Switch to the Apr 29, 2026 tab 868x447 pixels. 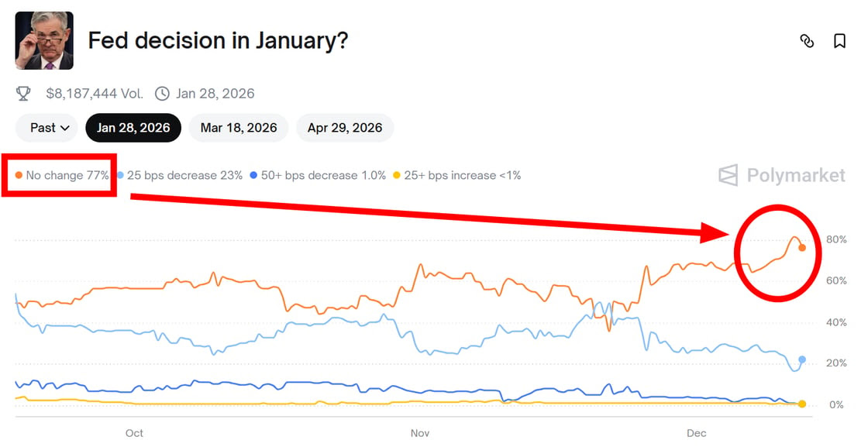point(345,128)
